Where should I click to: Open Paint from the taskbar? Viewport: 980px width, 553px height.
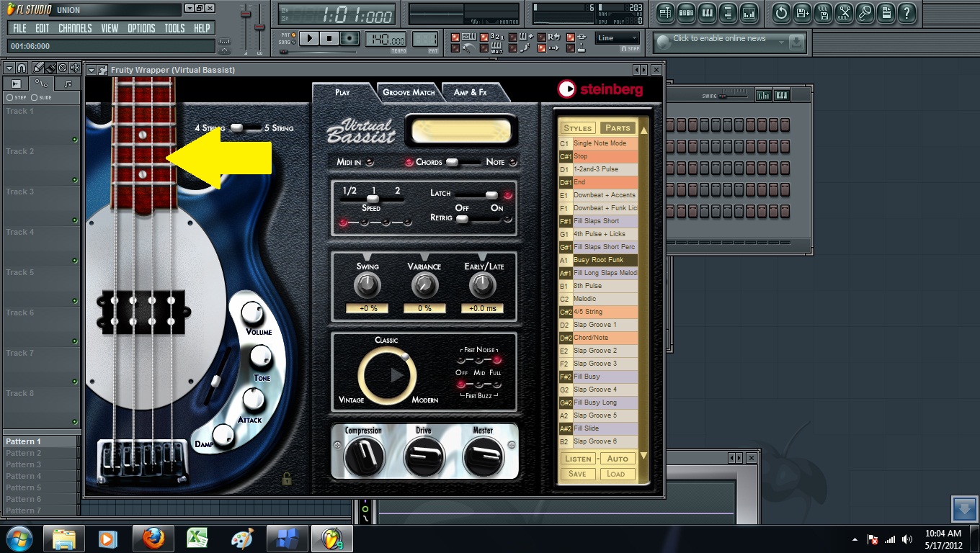pos(242,539)
